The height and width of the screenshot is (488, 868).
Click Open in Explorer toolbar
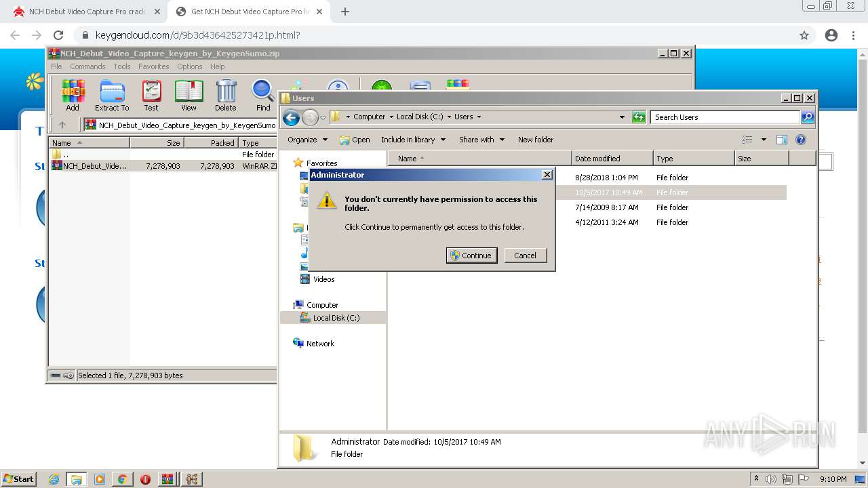click(355, 140)
